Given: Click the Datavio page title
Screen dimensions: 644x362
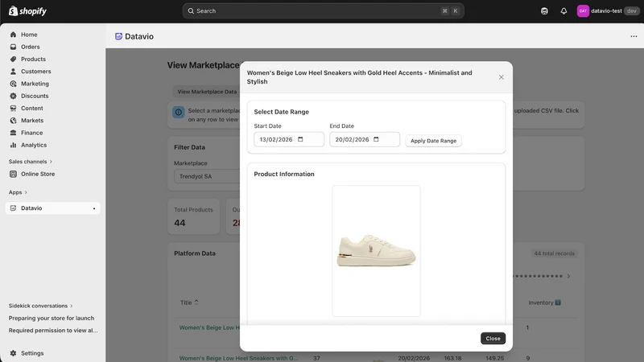Looking at the screenshot, I should pyautogui.click(x=139, y=36).
